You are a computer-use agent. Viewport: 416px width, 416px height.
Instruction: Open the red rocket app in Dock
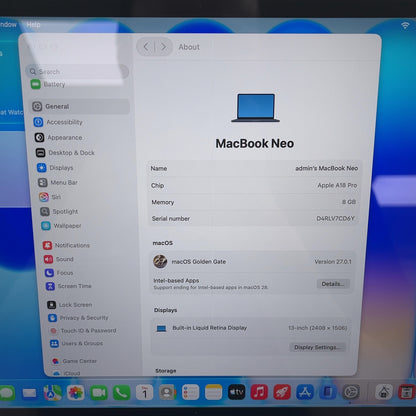[282, 392]
